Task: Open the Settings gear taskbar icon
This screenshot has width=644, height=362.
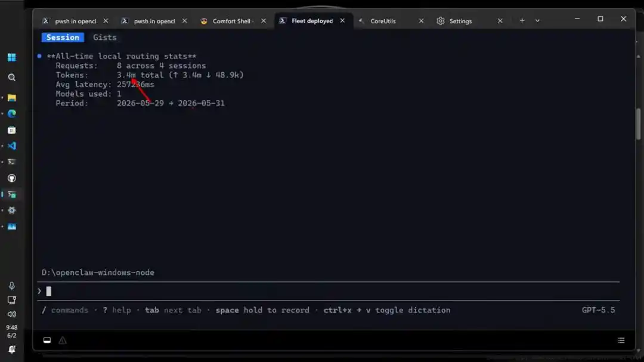Action: (x=11, y=211)
